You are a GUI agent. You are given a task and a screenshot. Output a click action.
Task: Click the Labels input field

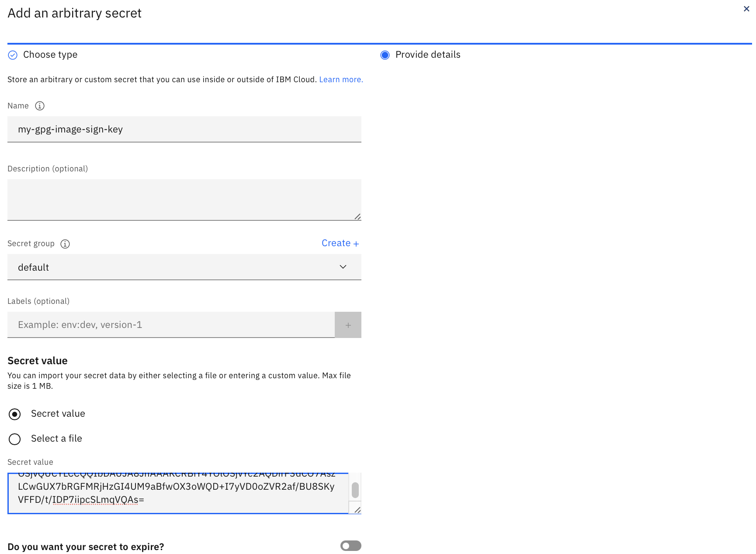(170, 325)
